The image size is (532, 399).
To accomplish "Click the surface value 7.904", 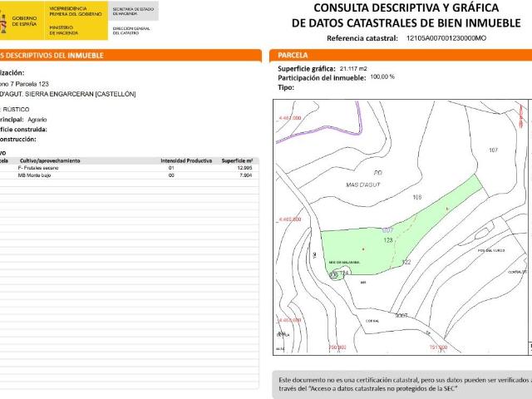I will [246, 175].
